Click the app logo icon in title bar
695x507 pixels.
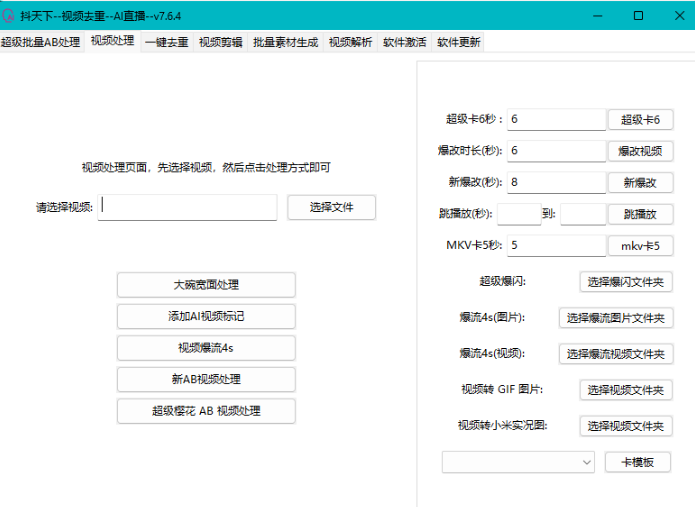[x=8, y=16]
